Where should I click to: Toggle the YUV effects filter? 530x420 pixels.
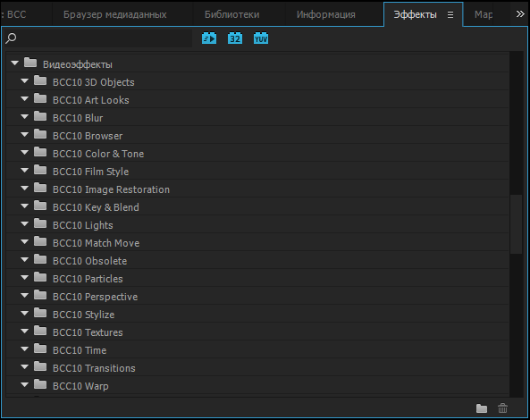261,38
